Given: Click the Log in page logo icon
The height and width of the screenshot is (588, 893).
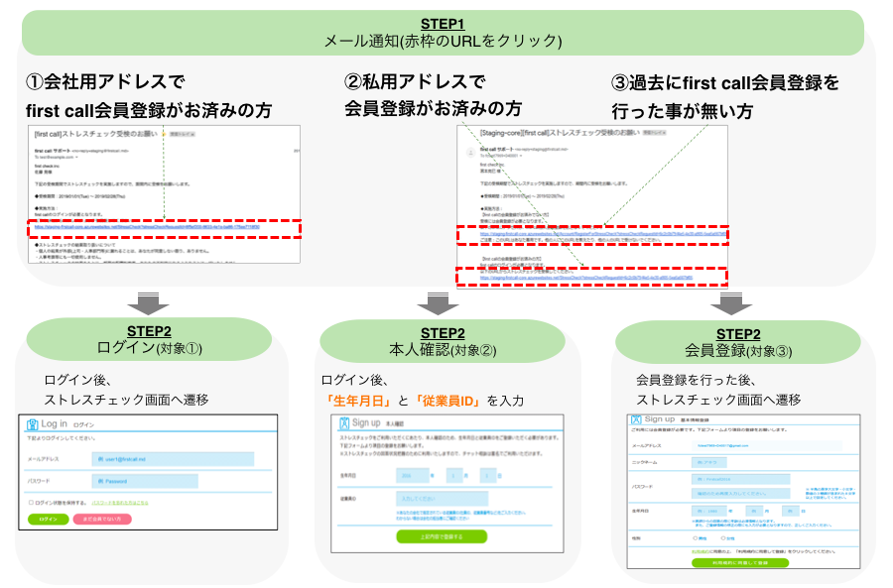Looking at the screenshot, I should [x=33, y=424].
